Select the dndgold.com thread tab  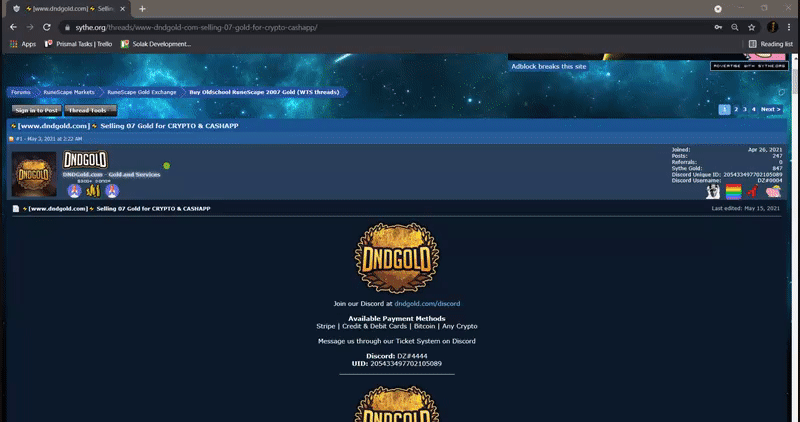point(70,9)
